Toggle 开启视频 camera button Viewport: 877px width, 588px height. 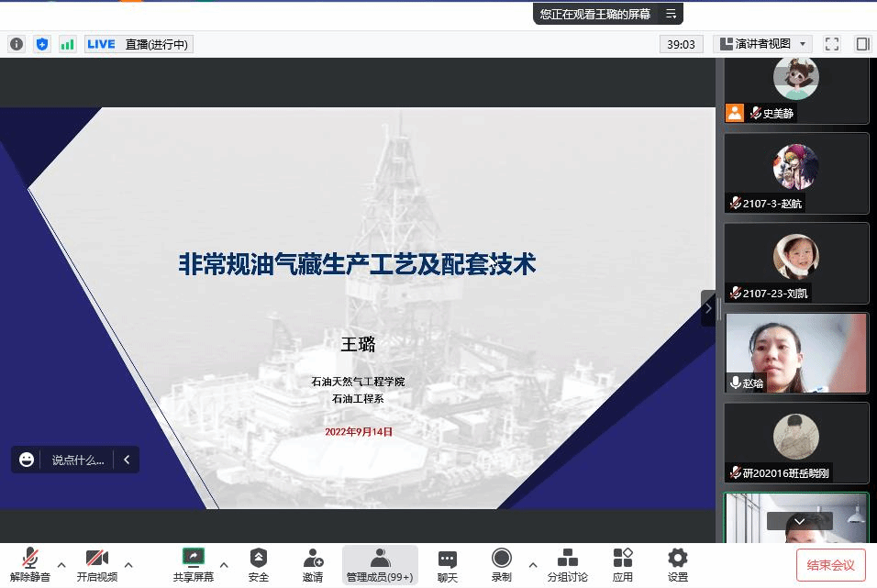(x=96, y=565)
